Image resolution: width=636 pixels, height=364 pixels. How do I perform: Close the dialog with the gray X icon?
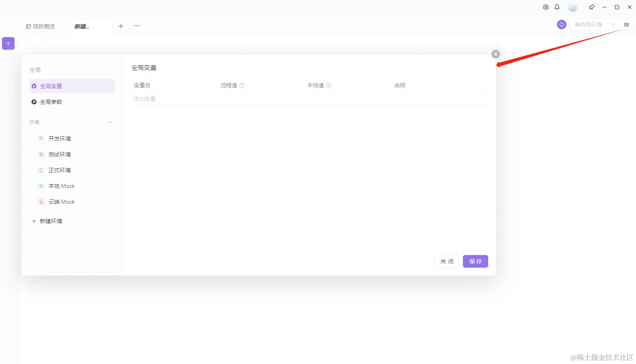(496, 54)
